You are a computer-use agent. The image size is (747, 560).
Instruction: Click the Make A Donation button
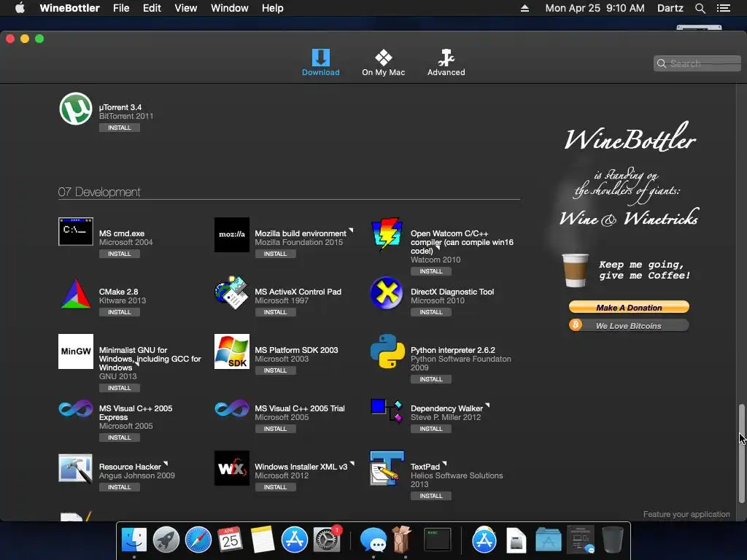click(629, 308)
